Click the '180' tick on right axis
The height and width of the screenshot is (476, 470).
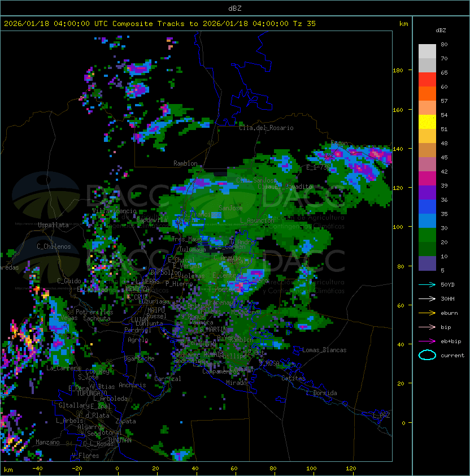tap(398, 71)
